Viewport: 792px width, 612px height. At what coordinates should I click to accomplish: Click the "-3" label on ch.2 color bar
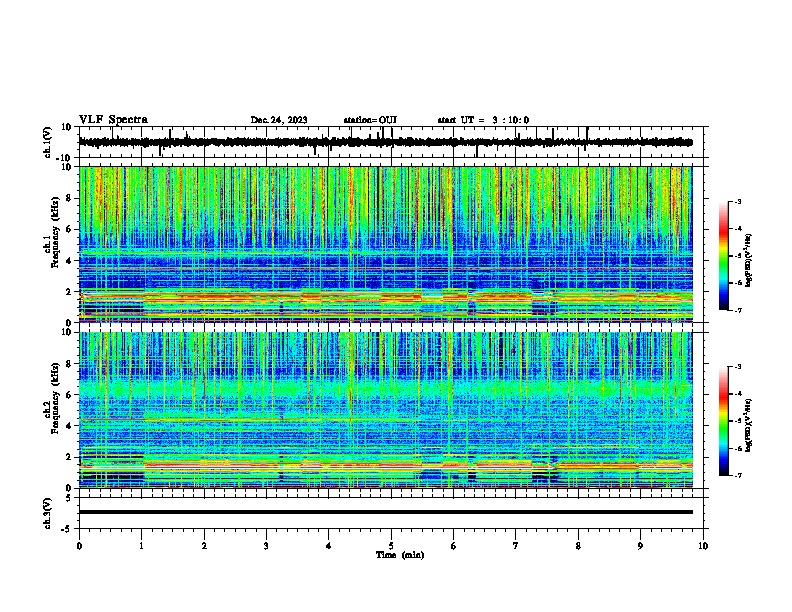(x=737, y=367)
